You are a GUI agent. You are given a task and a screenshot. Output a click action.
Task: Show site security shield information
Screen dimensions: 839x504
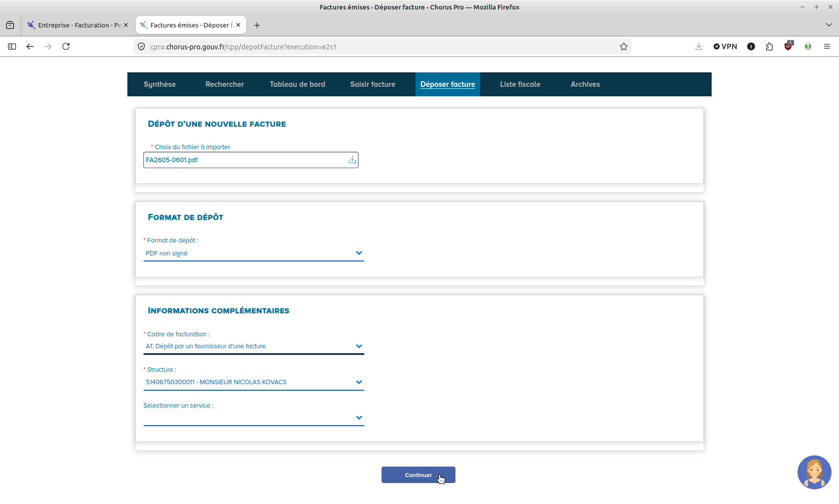pos(141,46)
